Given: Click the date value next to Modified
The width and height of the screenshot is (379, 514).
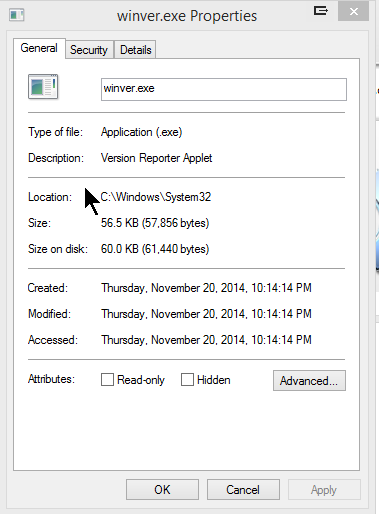Looking at the screenshot, I should (x=206, y=314).
